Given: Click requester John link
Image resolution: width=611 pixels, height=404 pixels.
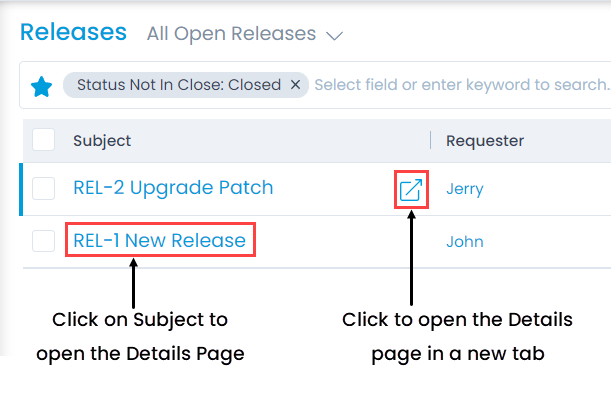Looking at the screenshot, I should [x=464, y=242].
